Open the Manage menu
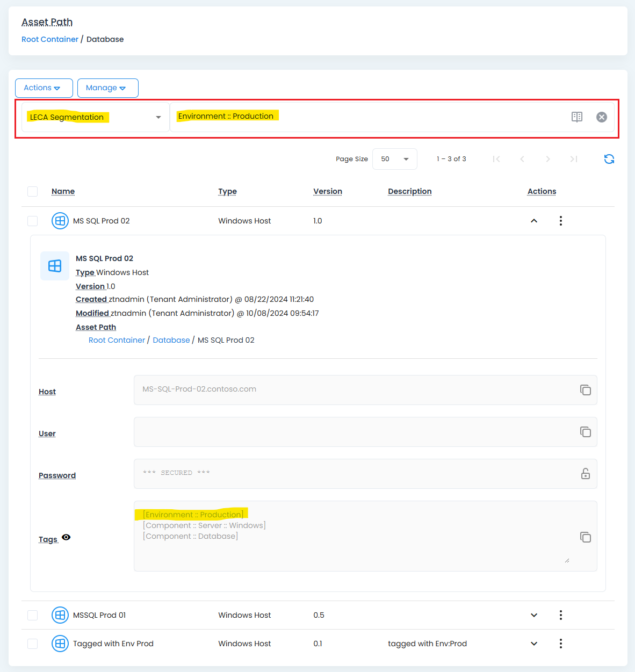The image size is (635, 672). (107, 88)
